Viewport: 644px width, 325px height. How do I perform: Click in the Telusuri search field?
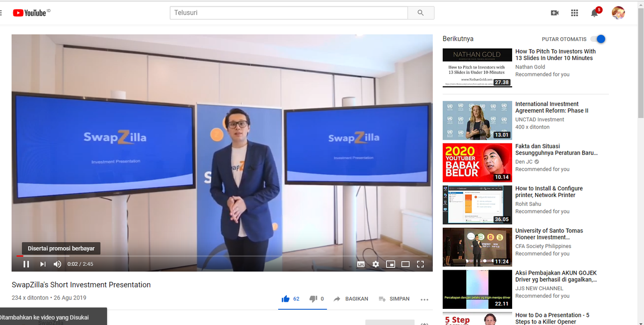pyautogui.click(x=289, y=13)
